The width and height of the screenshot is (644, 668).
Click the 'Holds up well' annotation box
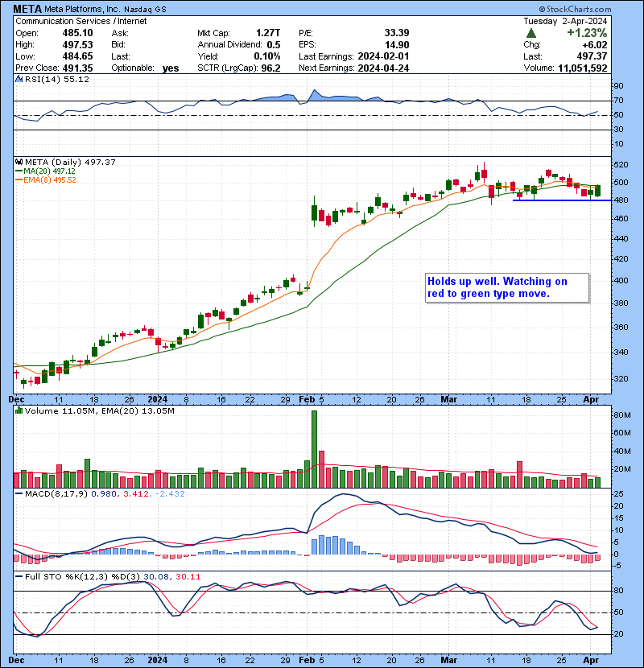click(x=507, y=288)
